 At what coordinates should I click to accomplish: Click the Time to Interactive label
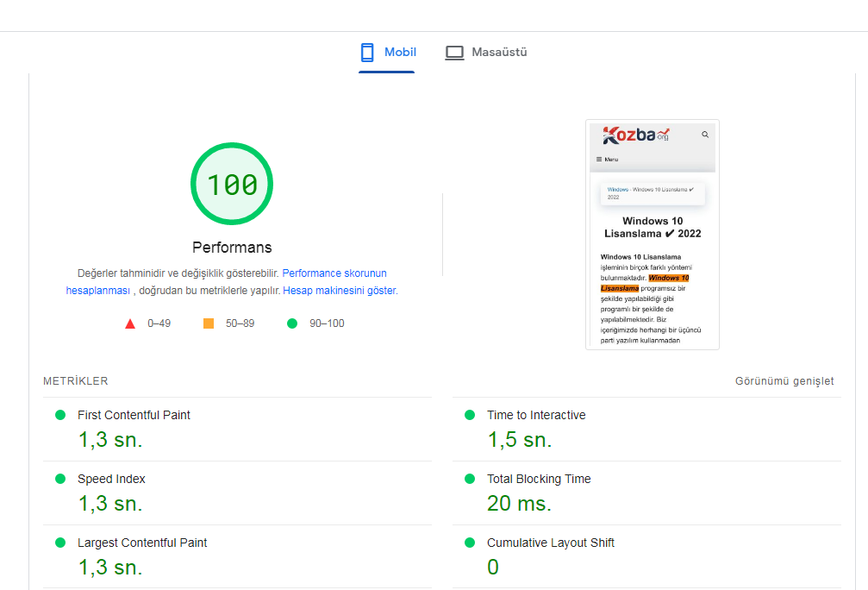[536, 415]
